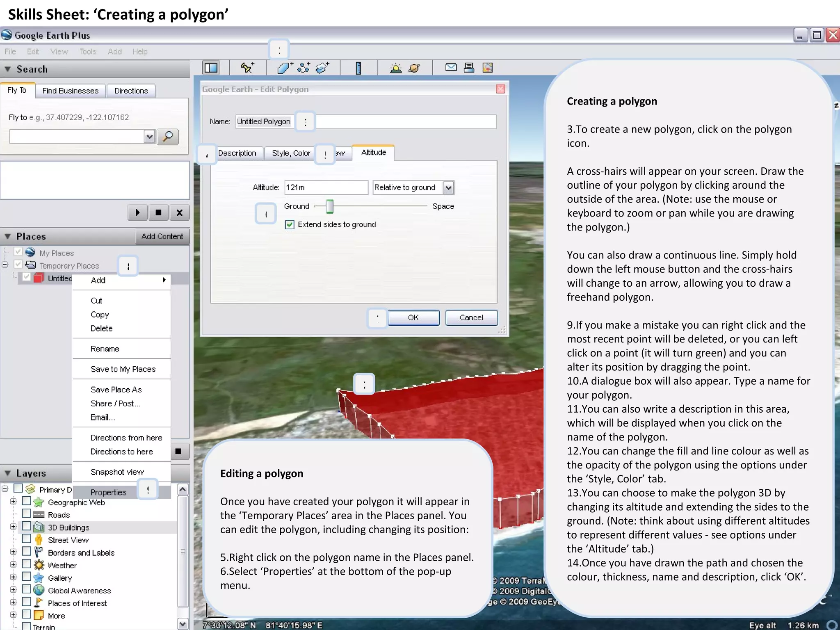Image resolution: width=840 pixels, height=630 pixels.
Task: Toggle the Temporary Places checkbox
Action: click(18, 264)
